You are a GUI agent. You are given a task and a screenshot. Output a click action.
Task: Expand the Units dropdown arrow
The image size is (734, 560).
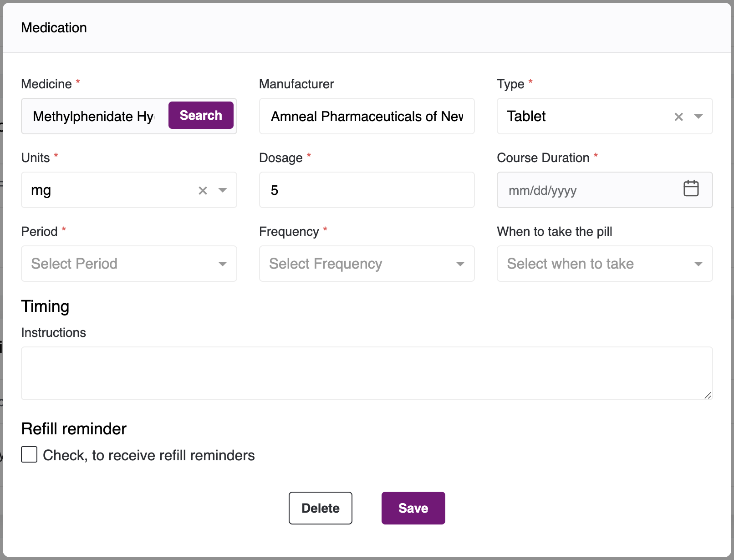223,190
